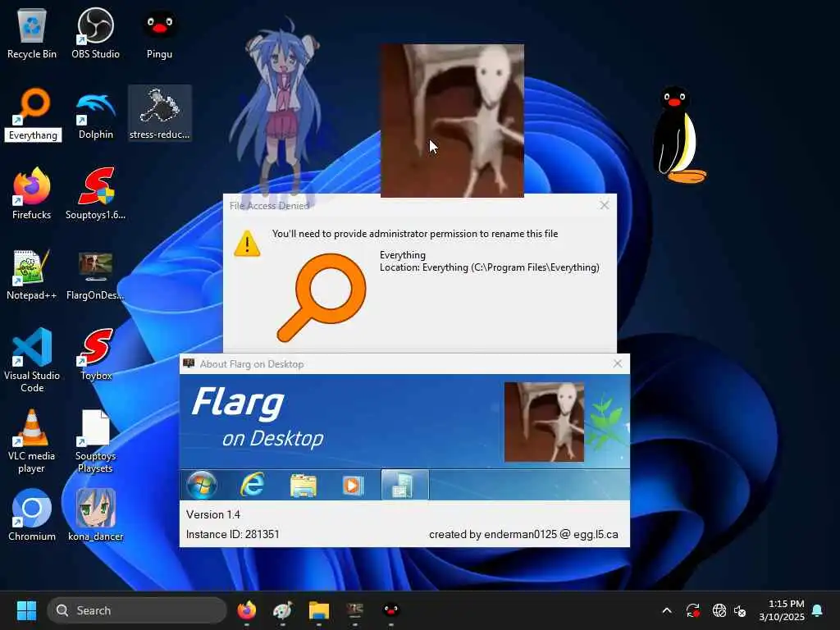Screen dimensions: 840x630
Task: Click the muted volume tray icon
Action: (740, 610)
